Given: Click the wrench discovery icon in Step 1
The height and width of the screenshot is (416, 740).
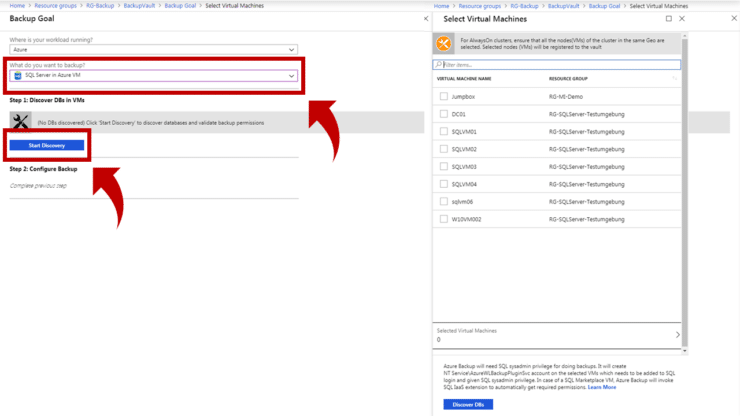Looking at the screenshot, I should click(20, 122).
